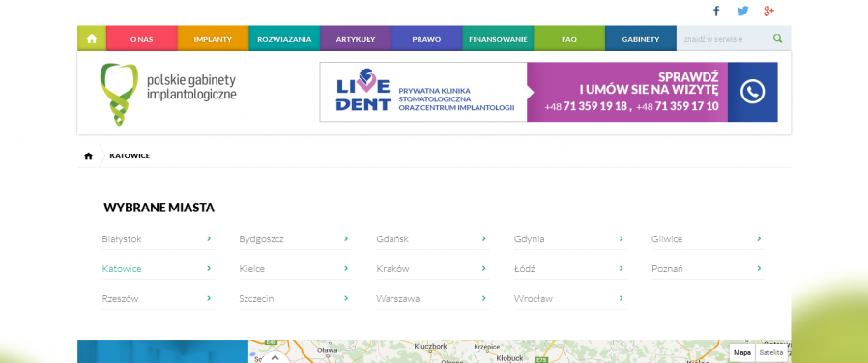
Task: Open the Twitter social icon
Action: (743, 11)
